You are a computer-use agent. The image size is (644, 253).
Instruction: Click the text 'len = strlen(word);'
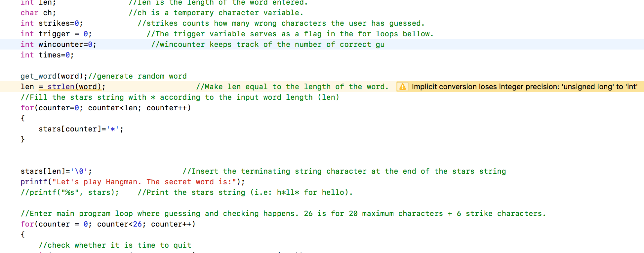pos(63,87)
